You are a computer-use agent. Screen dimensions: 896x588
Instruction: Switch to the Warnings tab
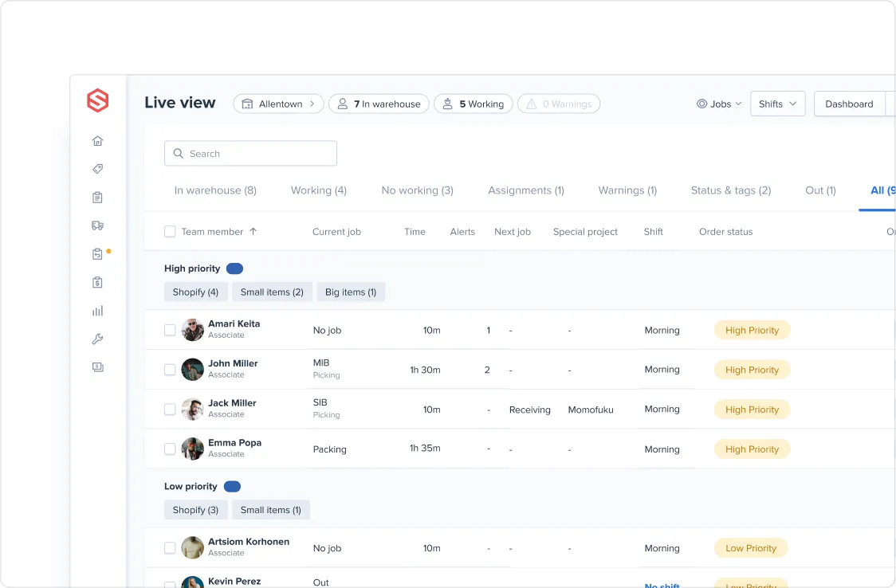click(627, 190)
